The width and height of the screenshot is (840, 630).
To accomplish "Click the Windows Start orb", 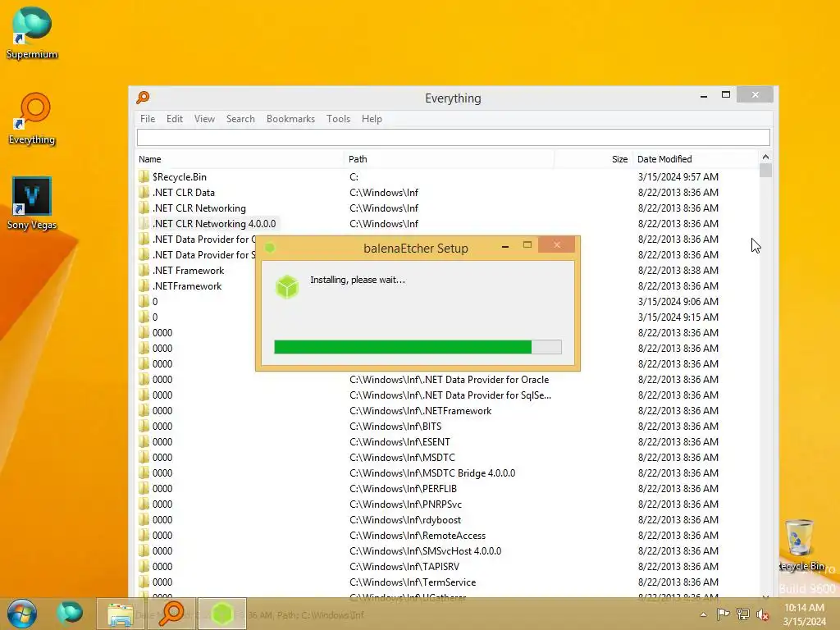I will click(x=22, y=614).
